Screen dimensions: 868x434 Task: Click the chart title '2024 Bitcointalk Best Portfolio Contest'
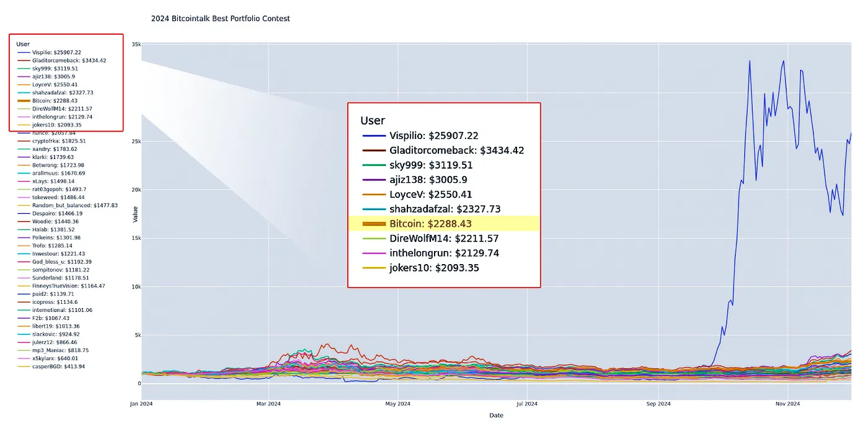(221, 19)
